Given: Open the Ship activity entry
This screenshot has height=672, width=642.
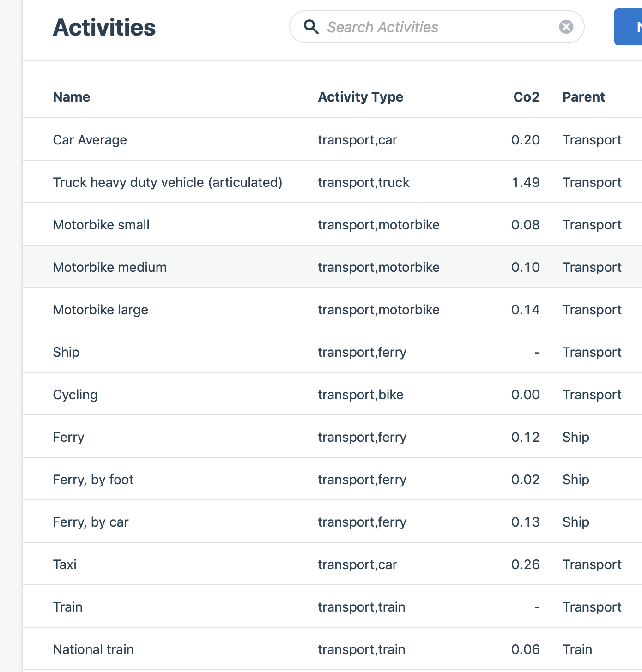Looking at the screenshot, I should point(333,352).
